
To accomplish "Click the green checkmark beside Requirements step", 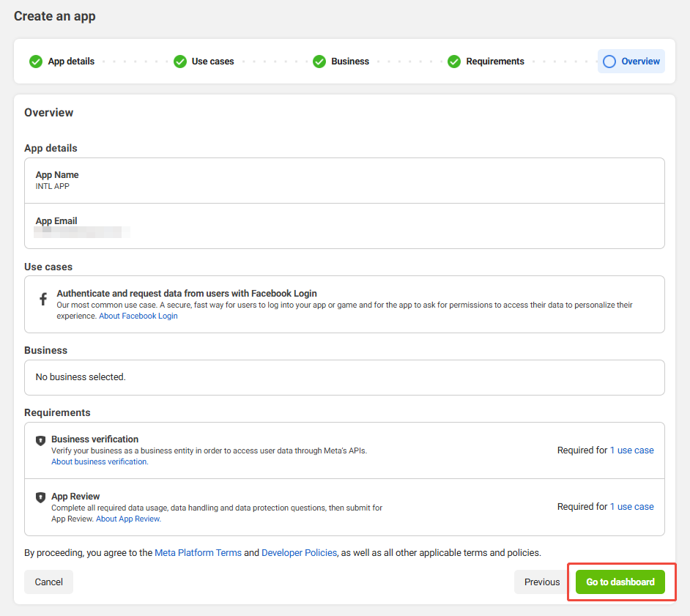I will coord(454,62).
